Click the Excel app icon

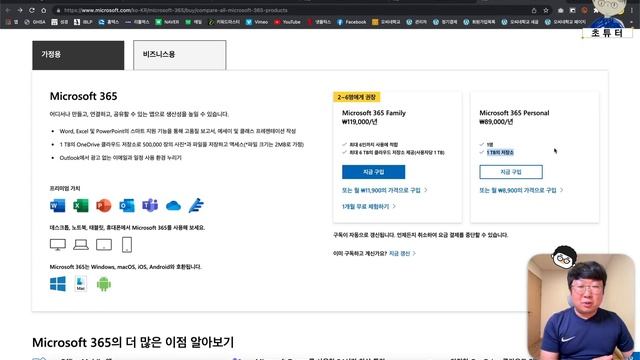80,205
